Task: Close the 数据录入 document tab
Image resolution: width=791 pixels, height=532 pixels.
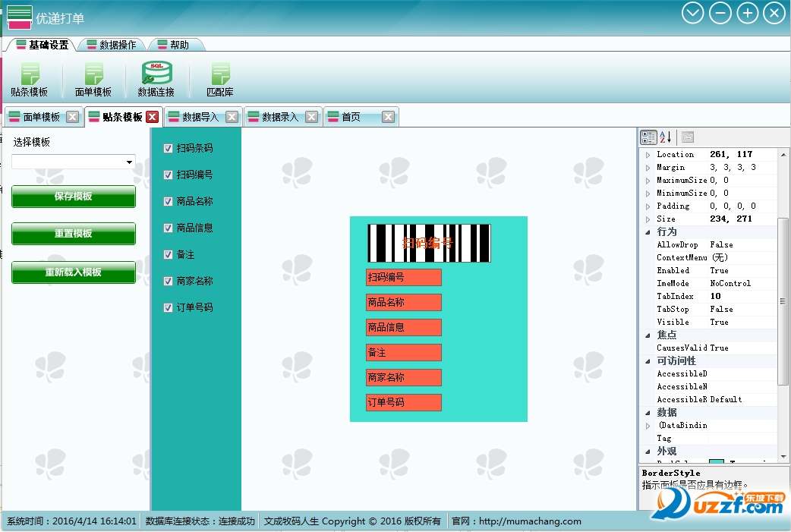Action: coord(312,117)
